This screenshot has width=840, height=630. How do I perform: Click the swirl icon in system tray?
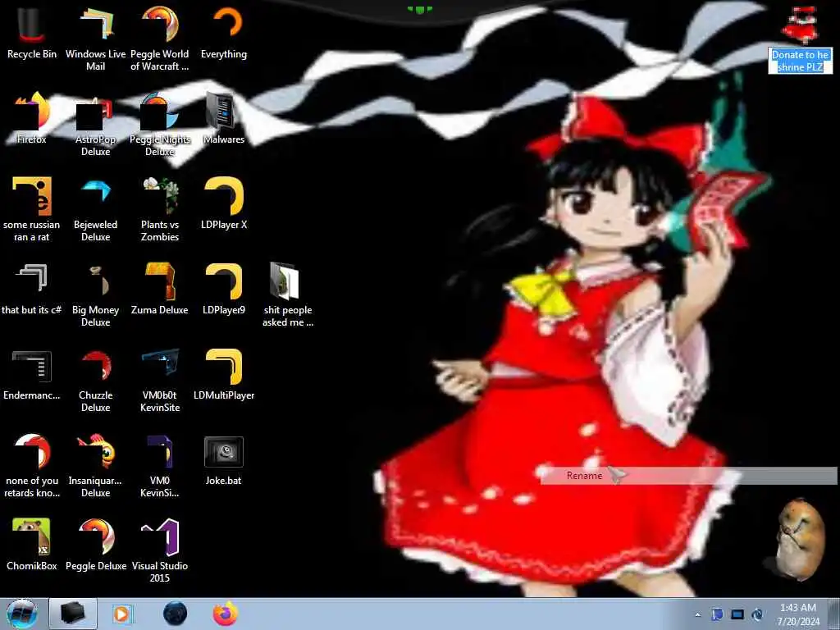click(757, 614)
